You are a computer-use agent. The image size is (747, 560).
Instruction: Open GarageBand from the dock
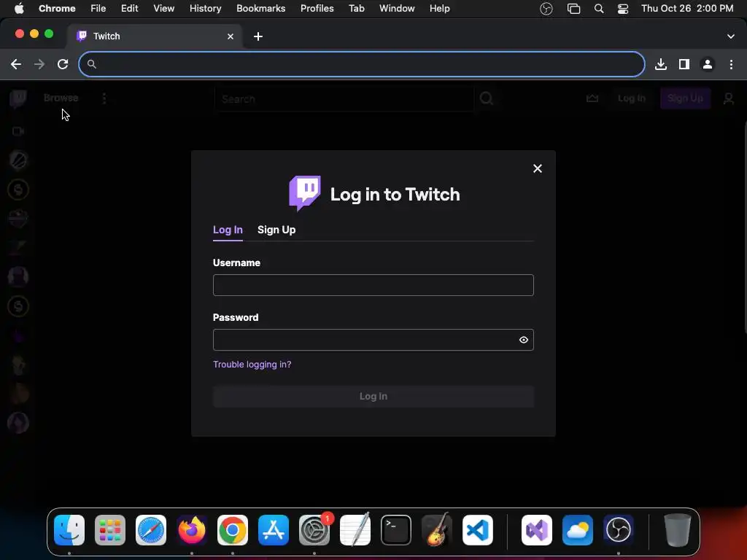coord(437,530)
